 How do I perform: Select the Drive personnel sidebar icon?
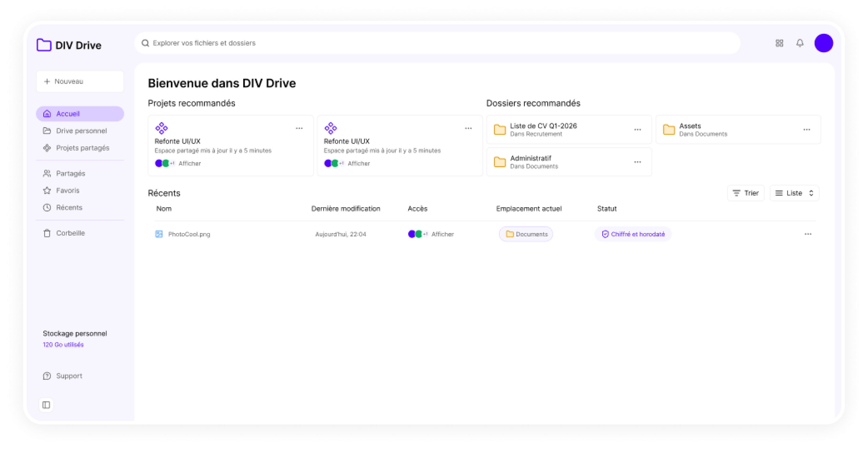pos(47,131)
